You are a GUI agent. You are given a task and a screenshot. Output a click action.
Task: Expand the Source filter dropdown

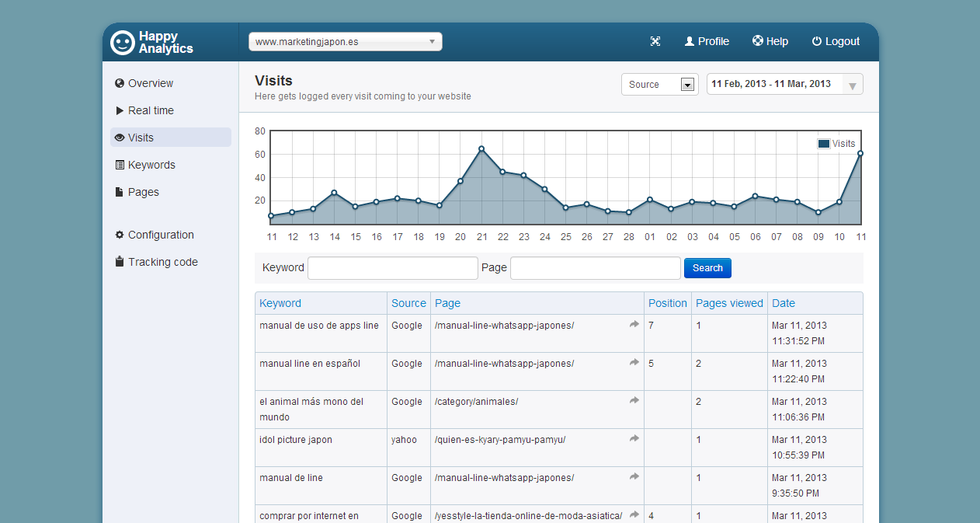click(659, 85)
